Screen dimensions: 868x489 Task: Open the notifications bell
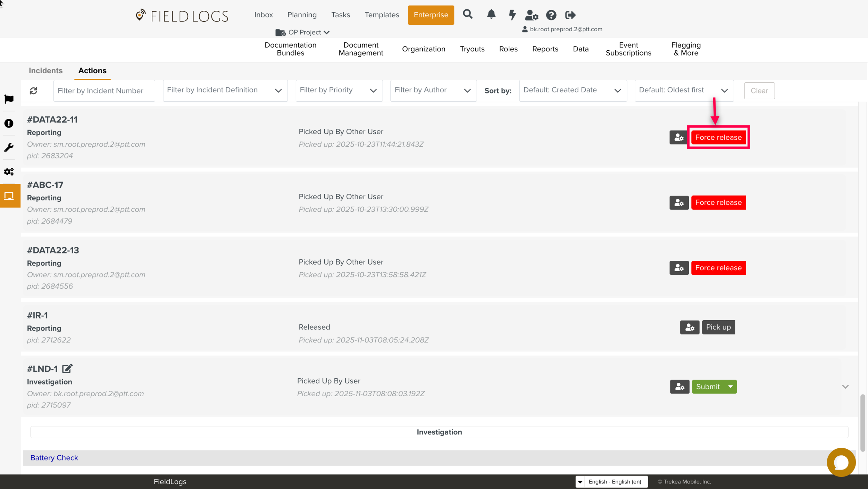point(491,14)
